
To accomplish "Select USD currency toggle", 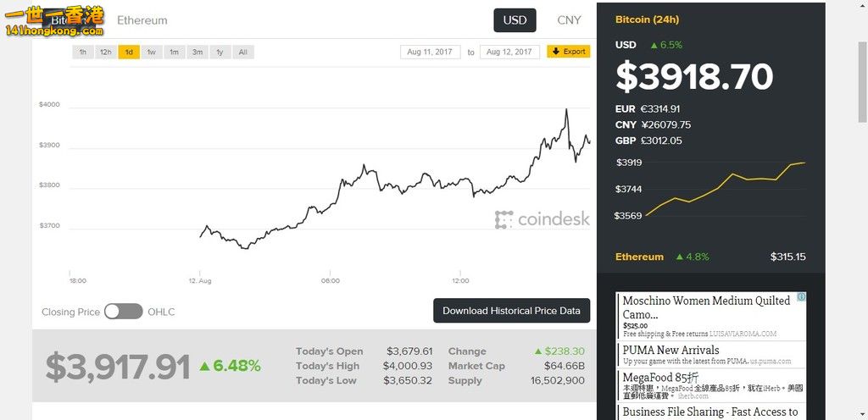I will click(515, 20).
